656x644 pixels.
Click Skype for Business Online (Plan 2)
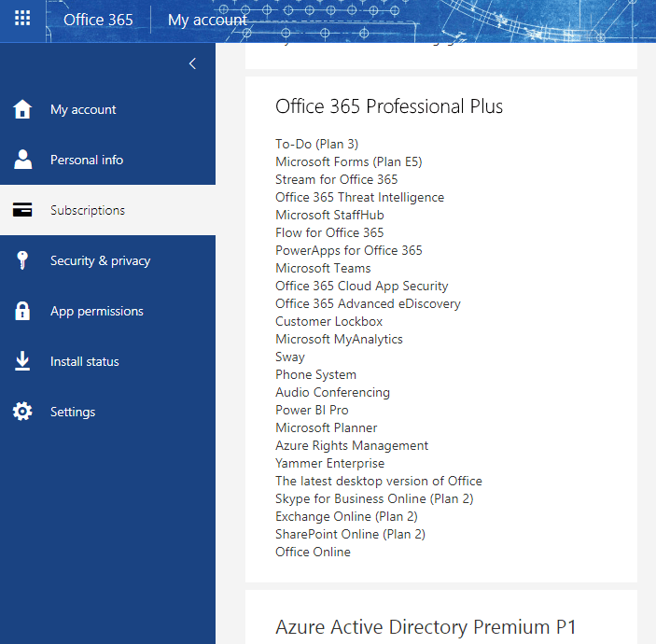coord(374,498)
